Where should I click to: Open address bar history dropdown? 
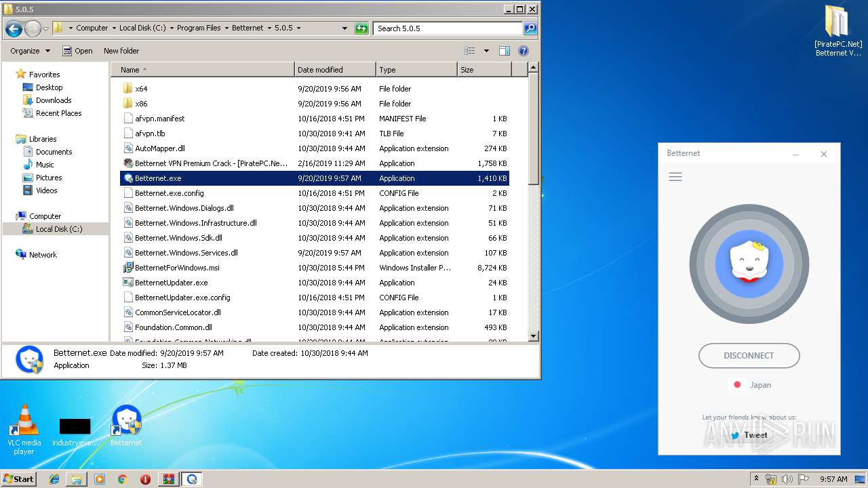(344, 28)
